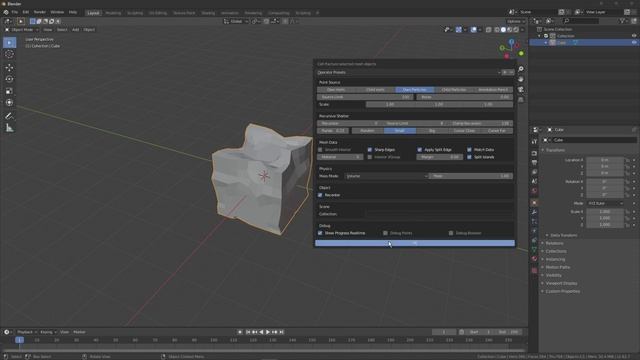
Task: Select the Scale tool in left toolbar
Action: pyautogui.click(x=9, y=91)
